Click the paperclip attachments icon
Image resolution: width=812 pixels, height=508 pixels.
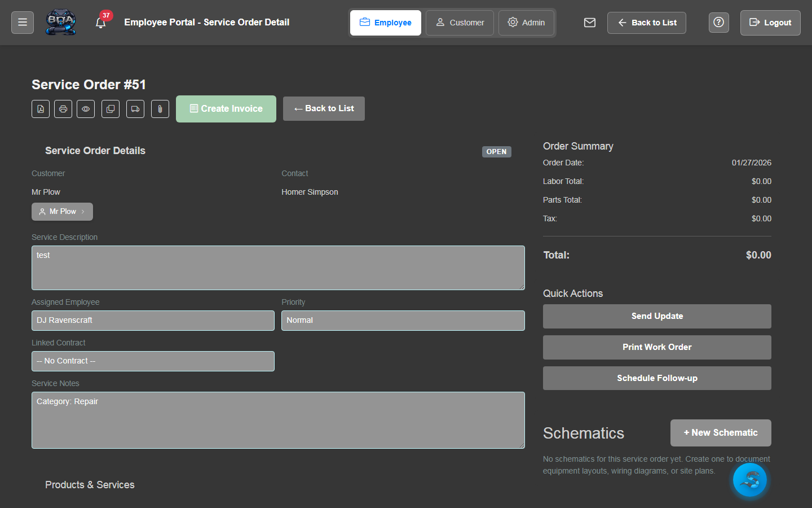pos(160,109)
